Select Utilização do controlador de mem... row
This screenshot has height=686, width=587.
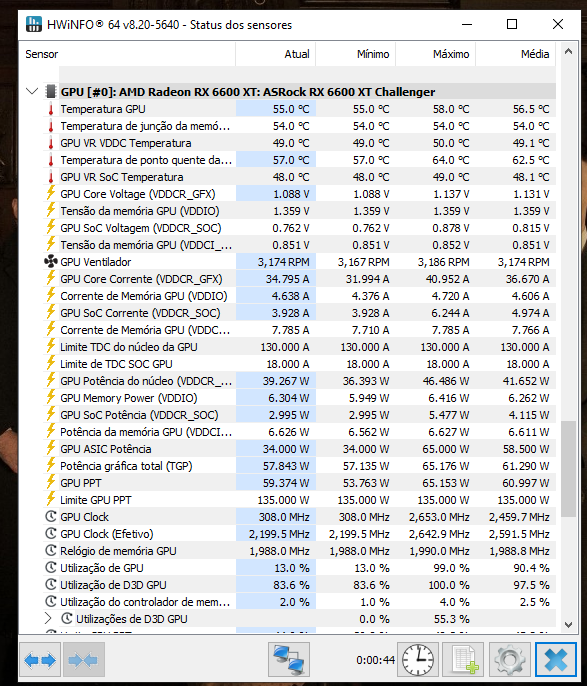pos(145,602)
